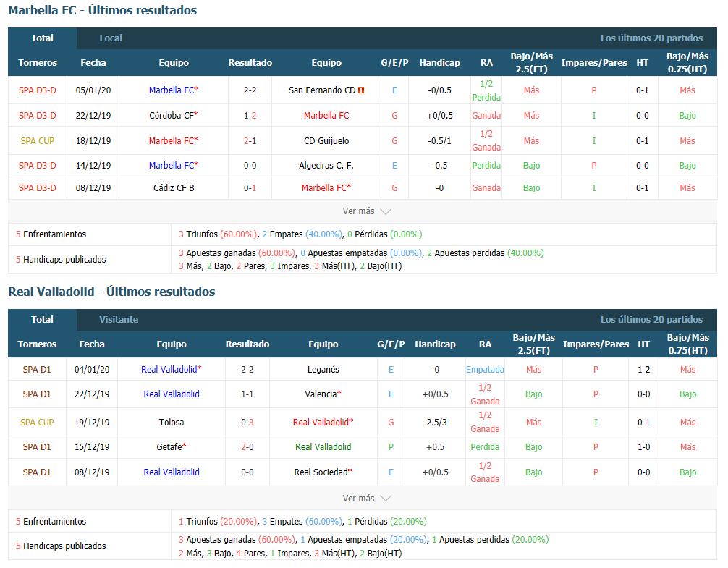Open Los últimos 20 partidos selector for Marbella FC
The image size is (728, 568).
click(651, 38)
